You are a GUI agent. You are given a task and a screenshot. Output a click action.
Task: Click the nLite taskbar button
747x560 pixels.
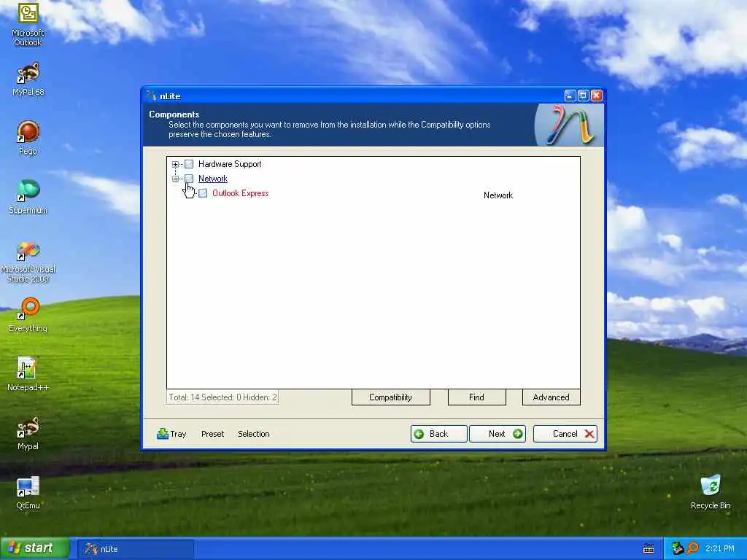[135, 549]
